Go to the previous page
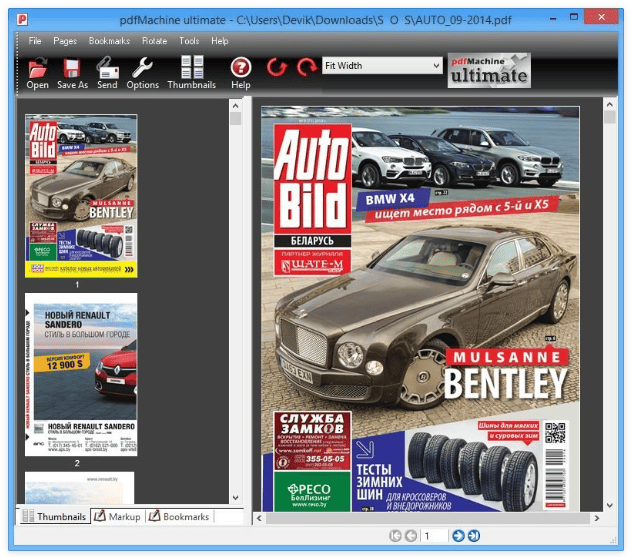 [411, 536]
